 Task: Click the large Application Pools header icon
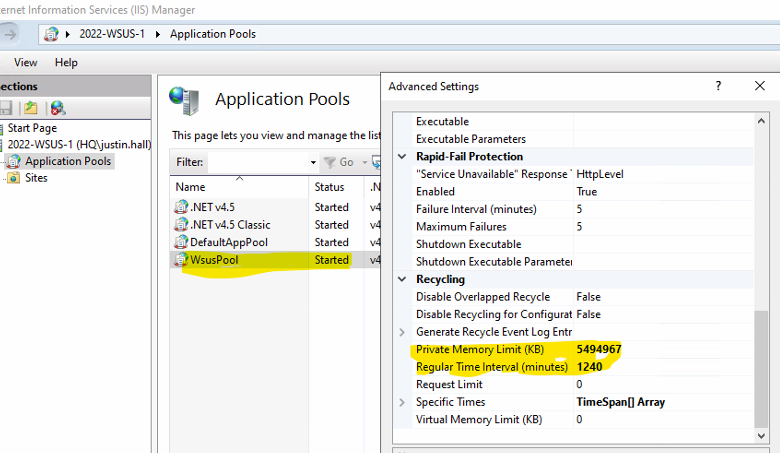(184, 100)
